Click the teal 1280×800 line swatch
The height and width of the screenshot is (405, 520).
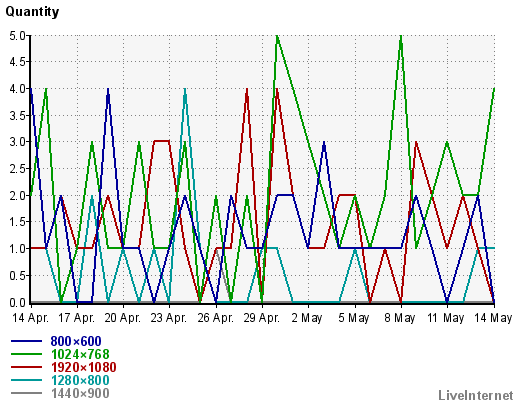pyautogui.click(x=27, y=380)
